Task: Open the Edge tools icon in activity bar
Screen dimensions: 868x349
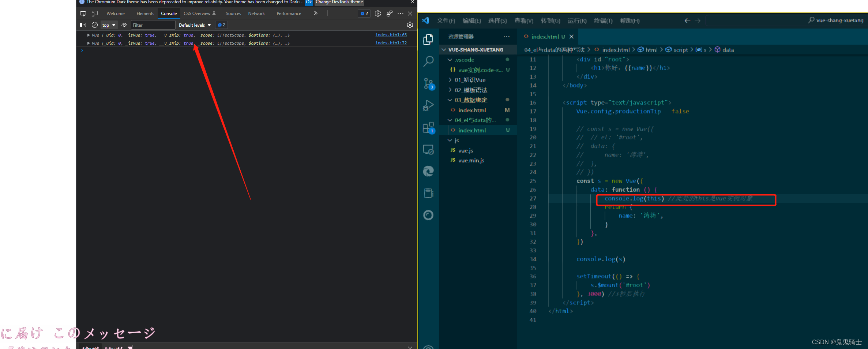Action: click(428, 171)
